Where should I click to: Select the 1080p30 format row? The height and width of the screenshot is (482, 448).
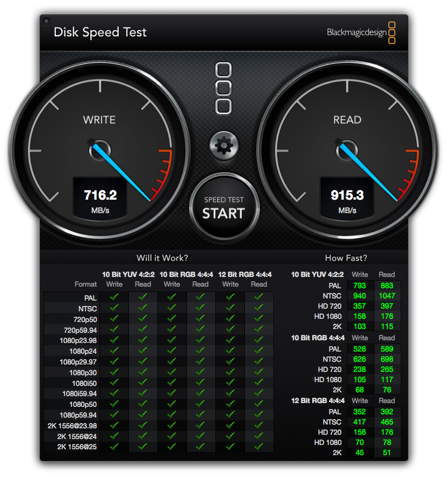(x=158, y=373)
